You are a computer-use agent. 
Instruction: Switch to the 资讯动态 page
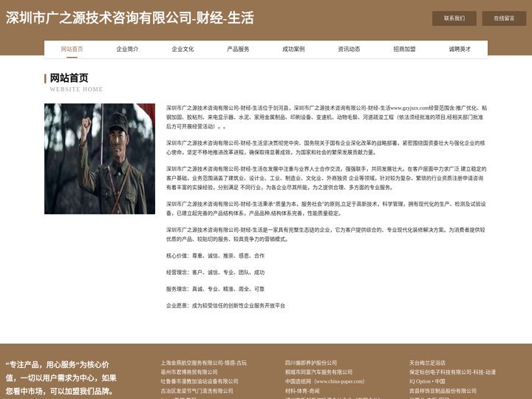[349, 50]
